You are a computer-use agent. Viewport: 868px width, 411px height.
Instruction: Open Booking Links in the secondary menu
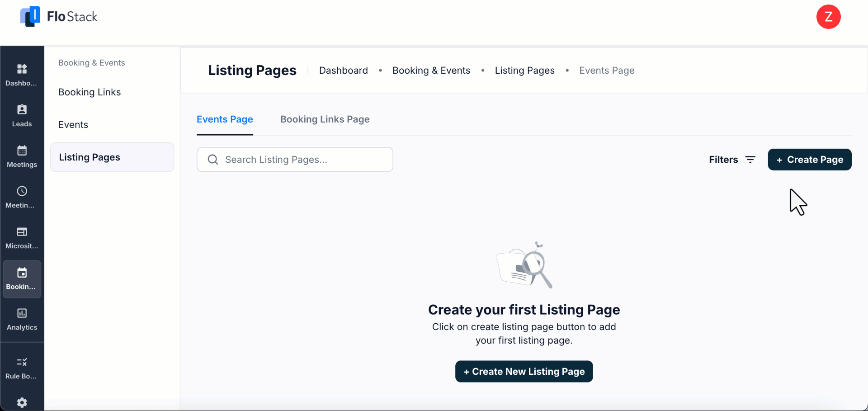[x=89, y=92]
